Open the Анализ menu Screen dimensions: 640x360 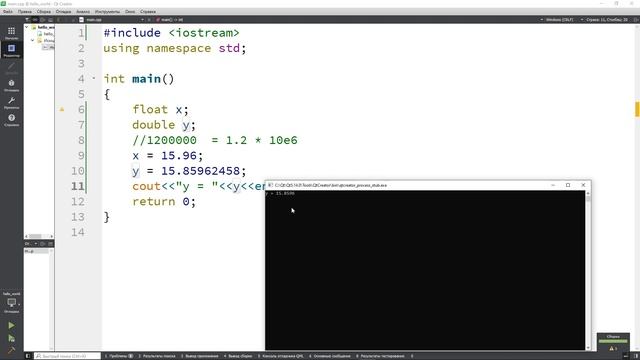(x=83, y=12)
